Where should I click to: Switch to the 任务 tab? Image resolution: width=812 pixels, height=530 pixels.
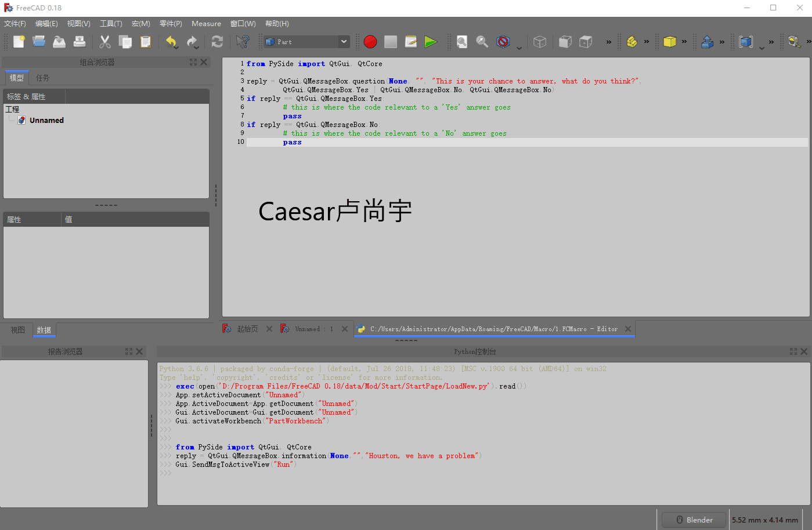[x=44, y=77]
